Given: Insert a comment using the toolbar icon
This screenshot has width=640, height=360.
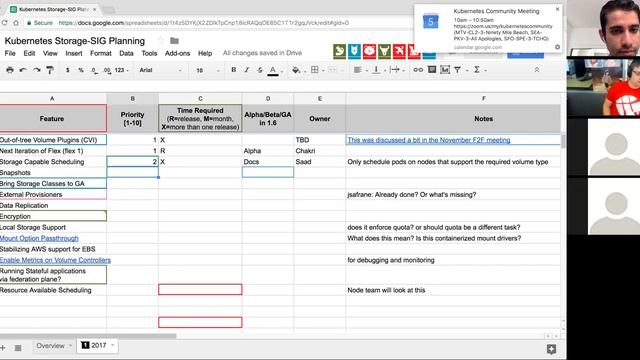Looking at the screenshot, I should click(432, 70).
